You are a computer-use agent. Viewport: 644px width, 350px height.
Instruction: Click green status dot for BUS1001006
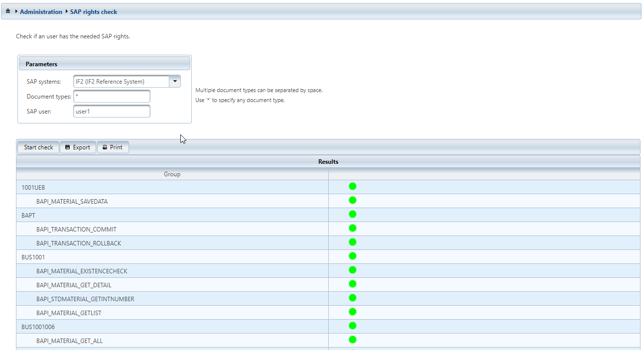click(x=353, y=326)
